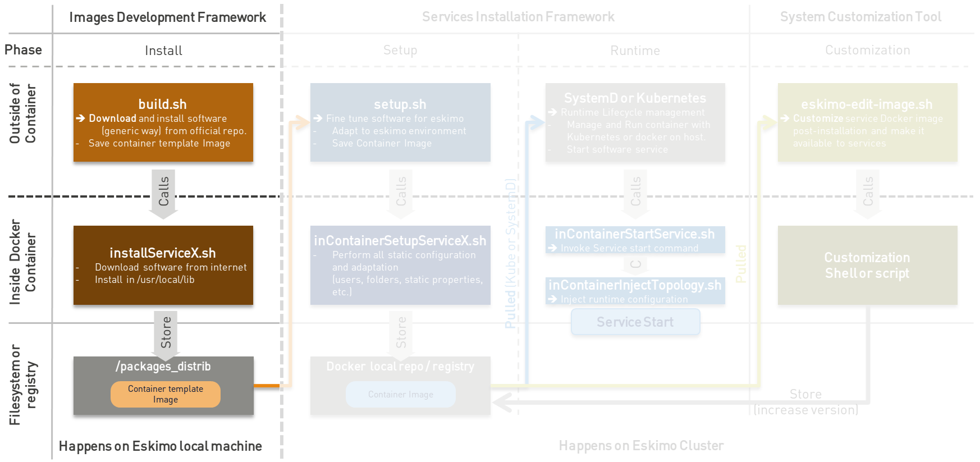Click Happens on Eskimo Cluster caption
The image size is (980, 462).
tap(641, 446)
